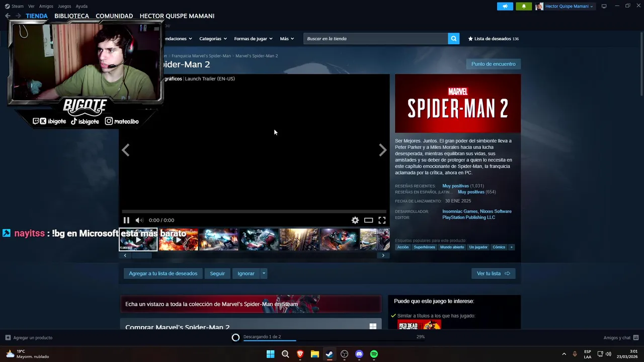Click the download spinner in status bar
Screen dimensions: 644x362
click(x=235, y=337)
